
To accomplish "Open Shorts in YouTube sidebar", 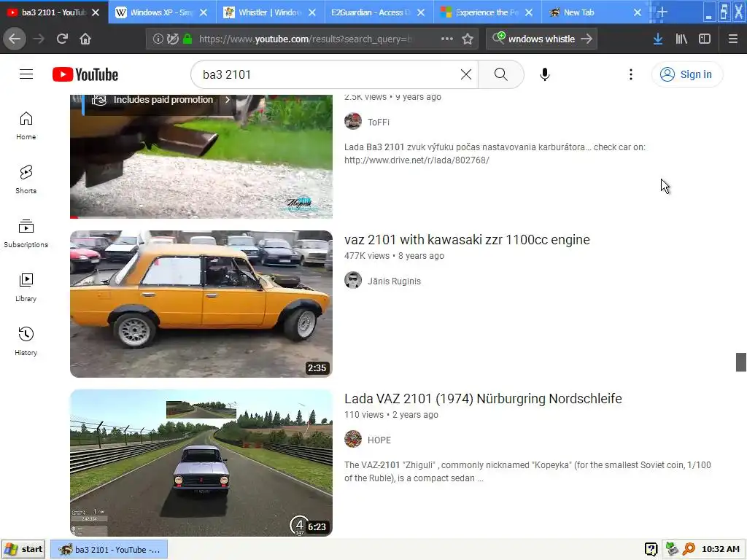I will [26, 179].
